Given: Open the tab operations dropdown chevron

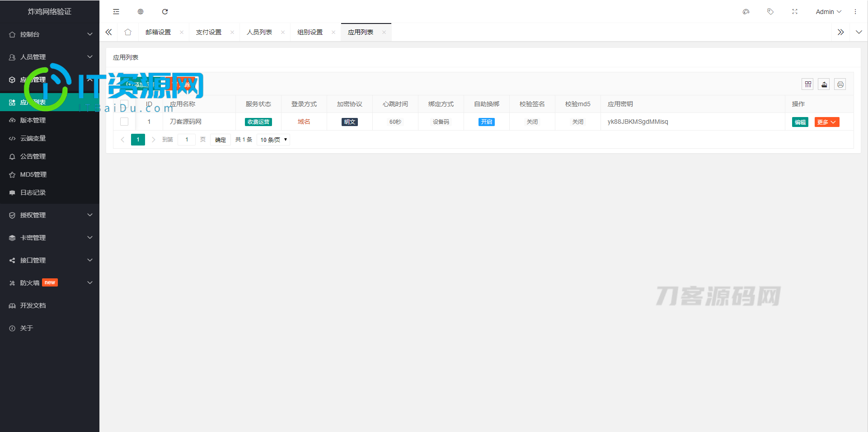Looking at the screenshot, I should click(859, 32).
